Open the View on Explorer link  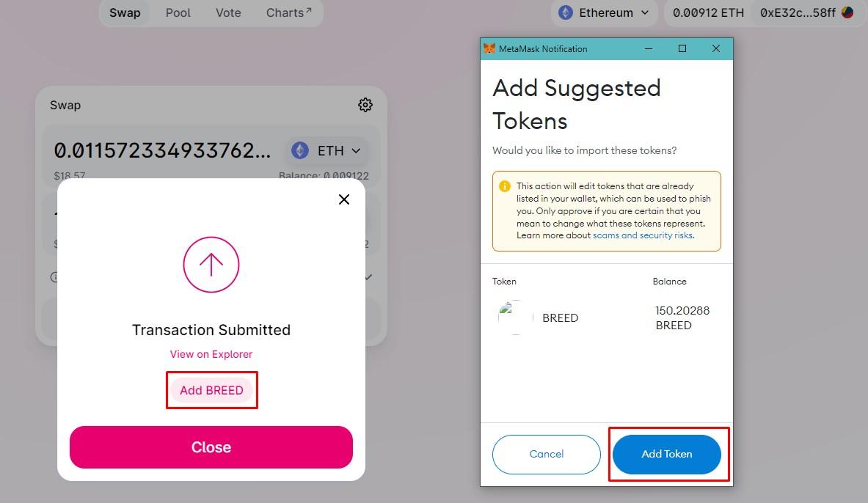tap(211, 354)
